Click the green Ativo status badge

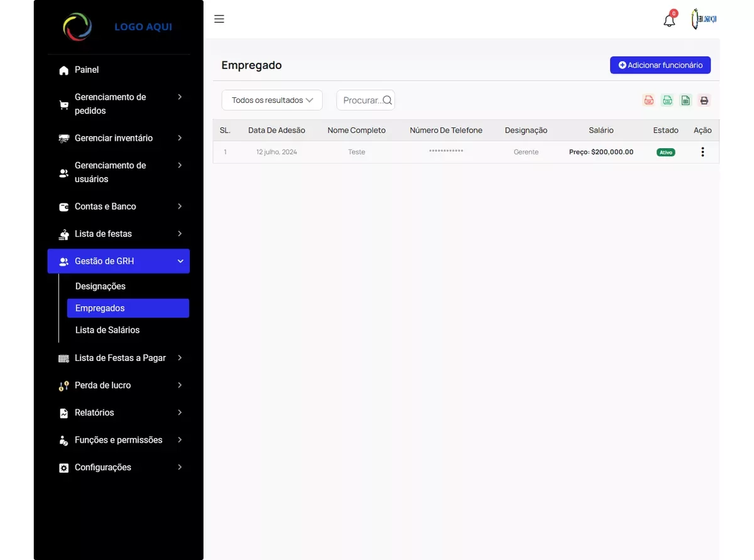[x=665, y=152]
